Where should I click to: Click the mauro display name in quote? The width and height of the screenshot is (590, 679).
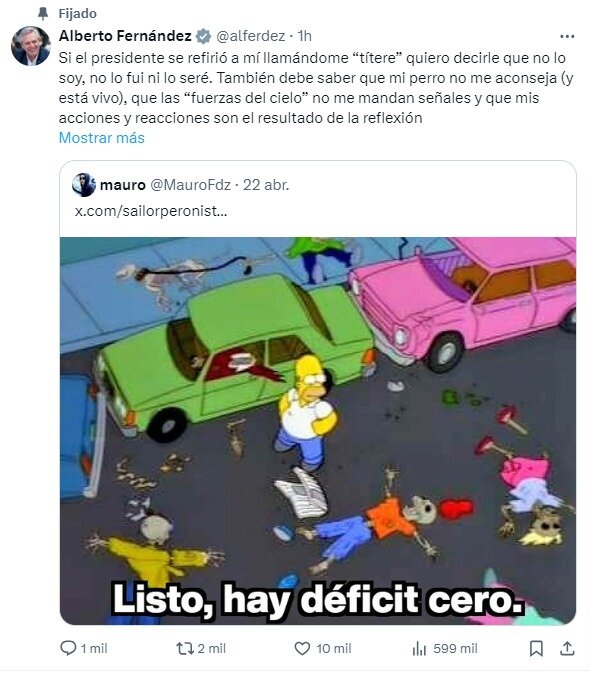[123, 185]
